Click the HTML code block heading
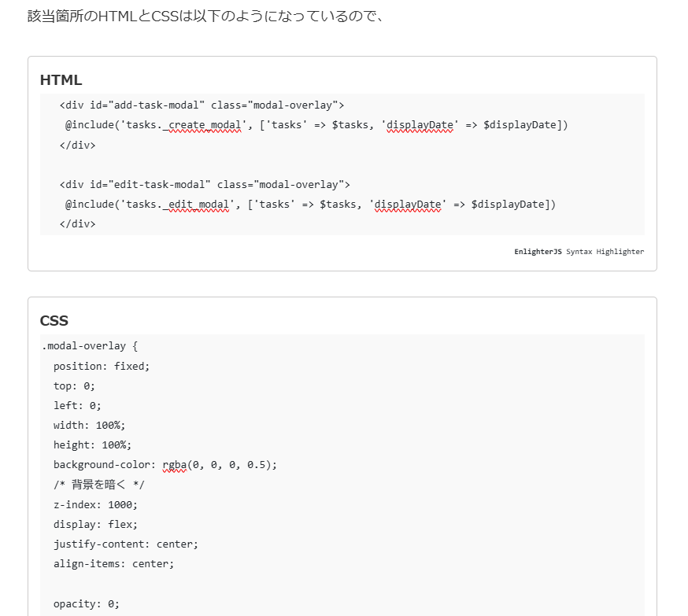This screenshot has width=688, height=616. [61, 80]
